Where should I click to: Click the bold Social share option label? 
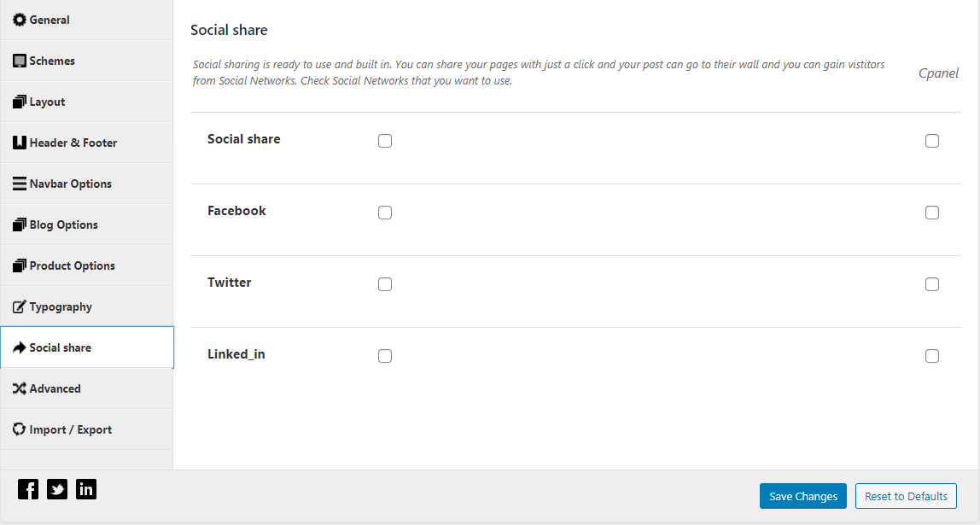click(x=244, y=139)
